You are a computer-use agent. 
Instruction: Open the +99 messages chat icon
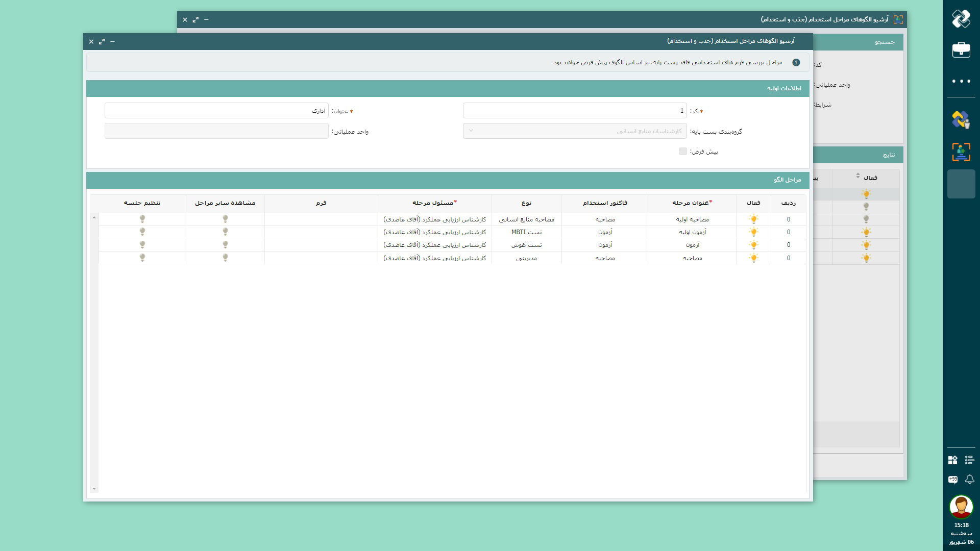click(x=952, y=479)
